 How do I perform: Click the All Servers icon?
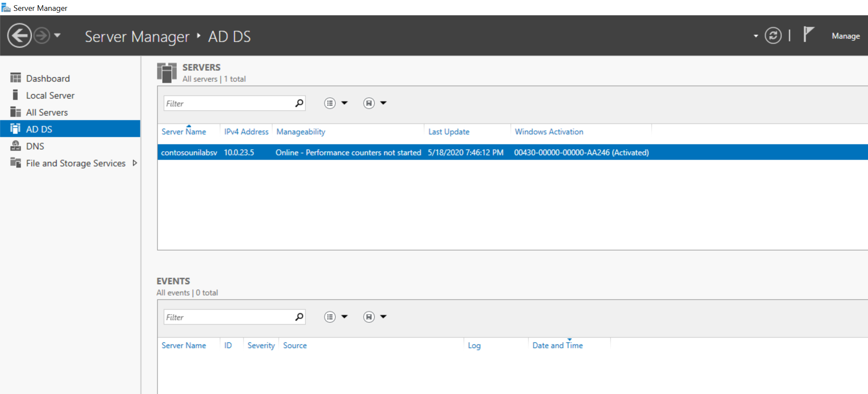[x=16, y=112]
